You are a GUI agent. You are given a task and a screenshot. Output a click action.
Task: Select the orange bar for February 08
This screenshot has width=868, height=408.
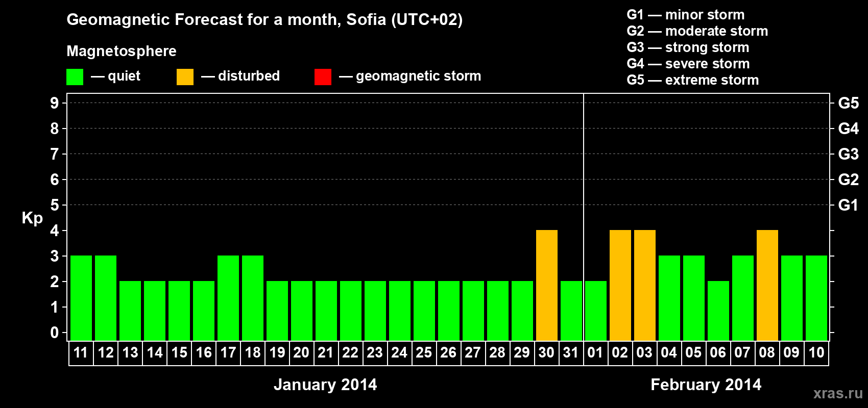767,285
